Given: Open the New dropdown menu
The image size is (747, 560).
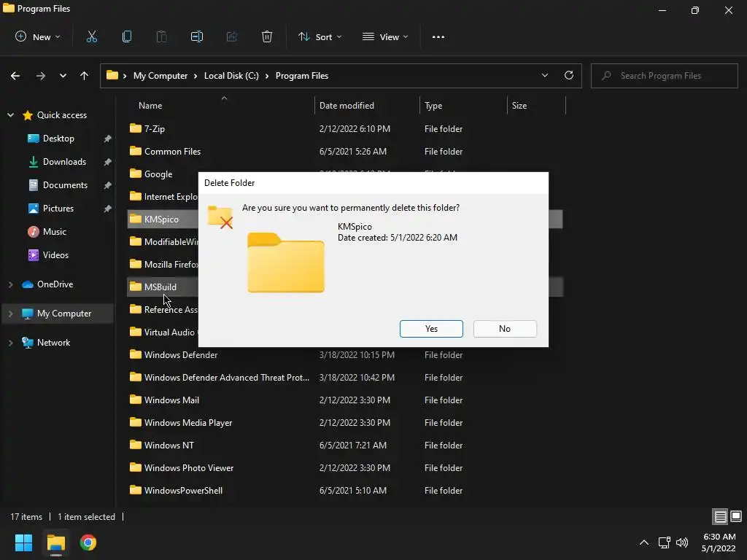Looking at the screenshot, I should pyautogui.click(x=38, y=36).
